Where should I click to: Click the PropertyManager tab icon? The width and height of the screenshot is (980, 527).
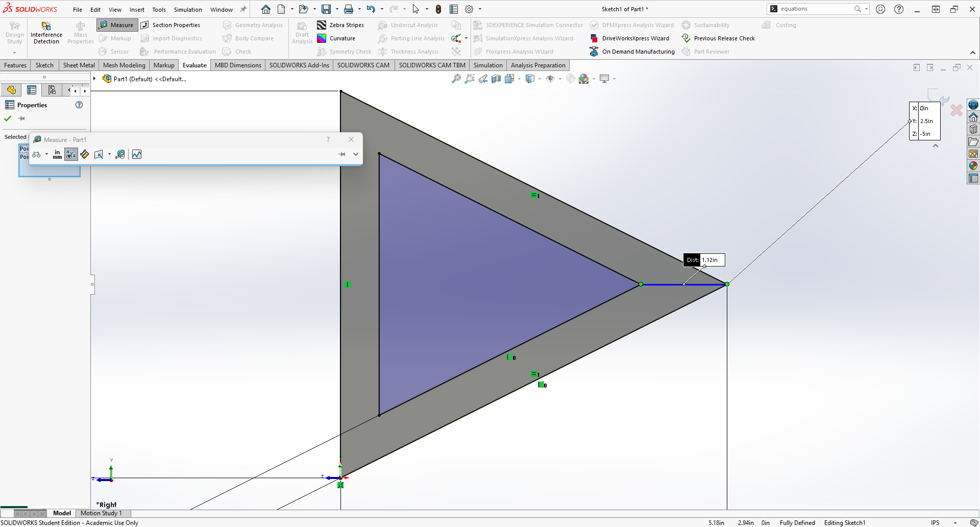point(32,90)
